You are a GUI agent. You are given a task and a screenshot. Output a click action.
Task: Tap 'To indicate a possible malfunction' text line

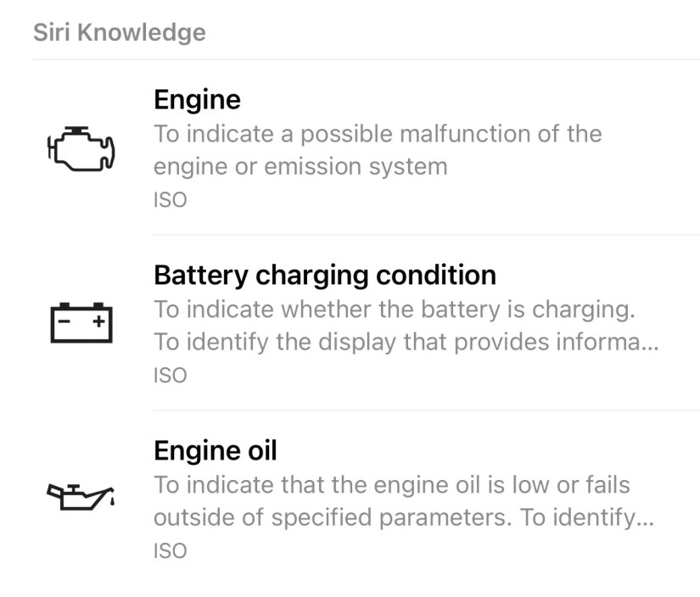point(377,134)
